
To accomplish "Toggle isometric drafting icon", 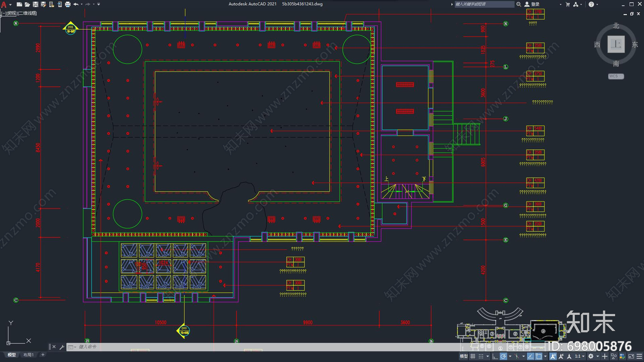I will (x=517, y=356).
